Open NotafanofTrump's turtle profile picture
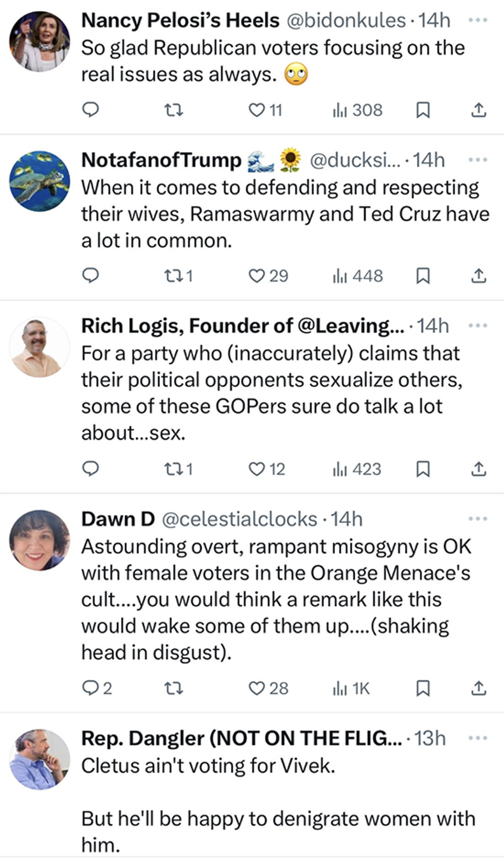This screenshot has width=504, height=864. (40, 181)
